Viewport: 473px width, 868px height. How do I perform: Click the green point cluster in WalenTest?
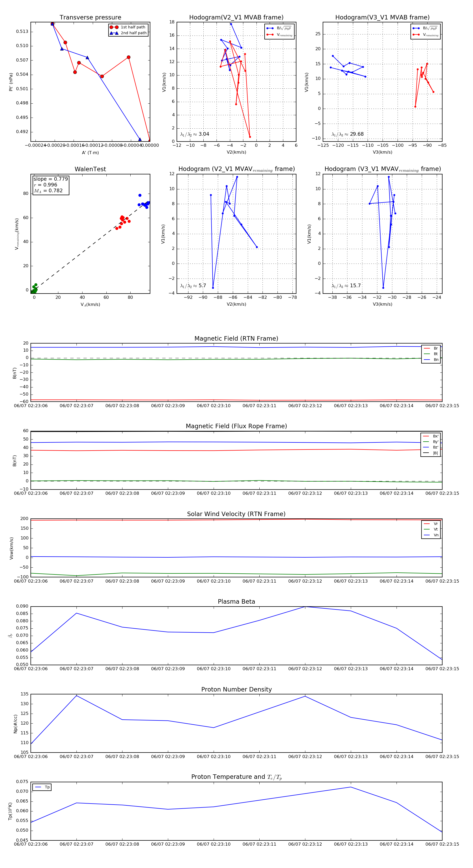pyautogui.click(x=34, y=289)
